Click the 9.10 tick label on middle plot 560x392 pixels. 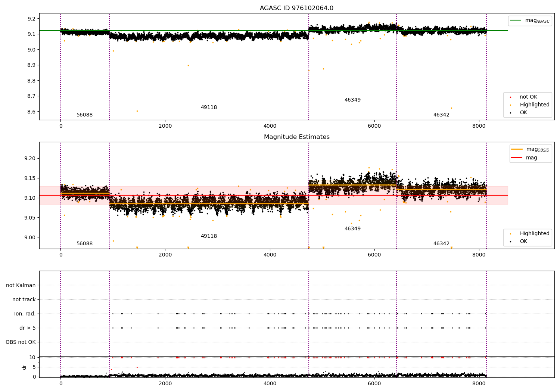[x=30, y=198]
